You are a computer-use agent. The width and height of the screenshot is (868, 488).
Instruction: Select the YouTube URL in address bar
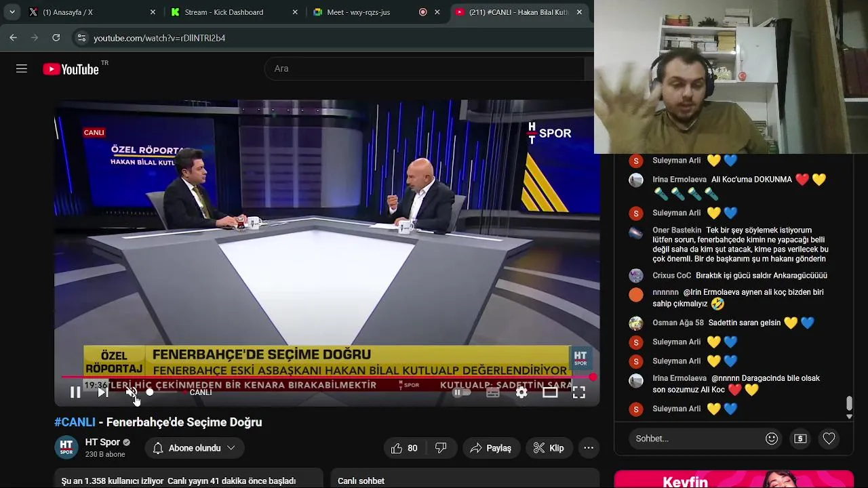click(159, 38)
